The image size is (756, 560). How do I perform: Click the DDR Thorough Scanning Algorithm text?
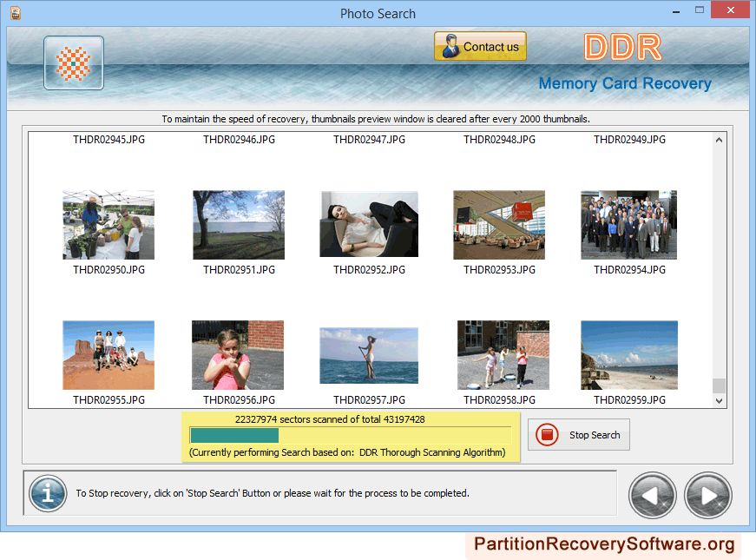tap(432, 452)
